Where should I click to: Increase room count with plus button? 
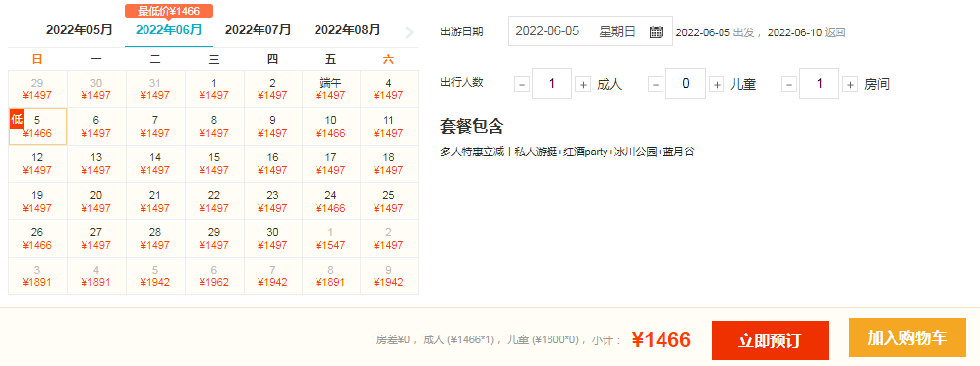[850, 84]
